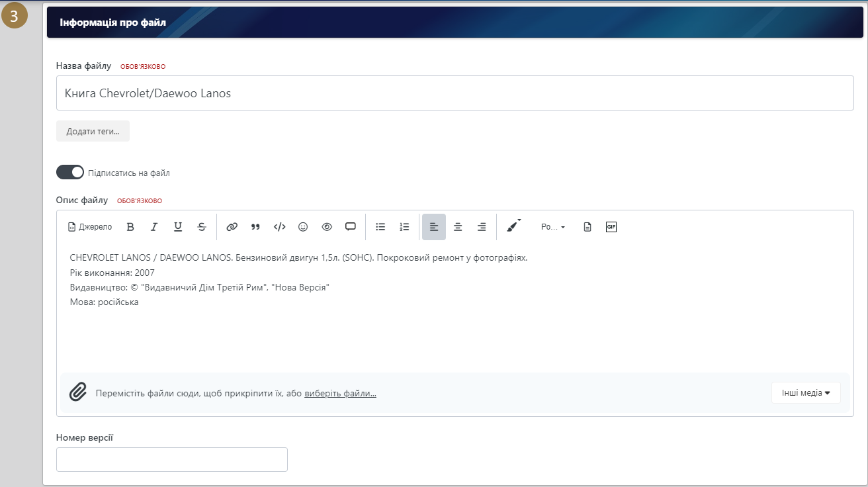868x487 pixels.
Task: Click the 'виберіть файли...' link
Action: tap(340, 393)
